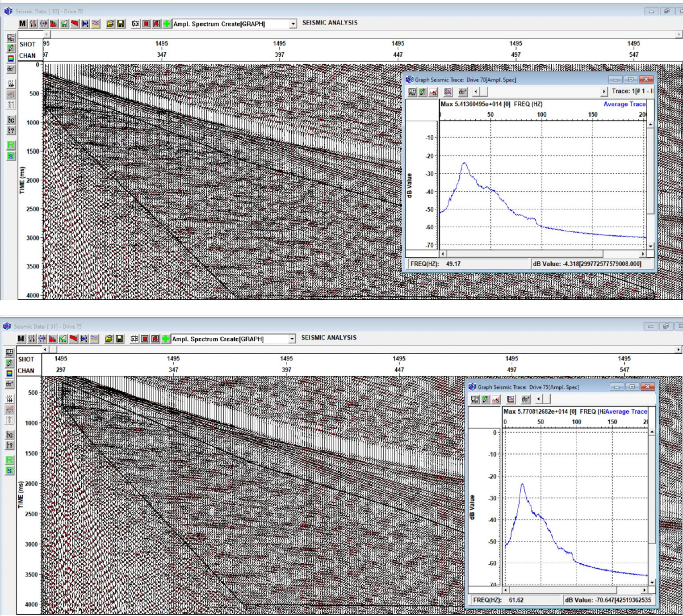
Task: Click the question mark icon in Drive 75 sidebar
Action: tap(10, 445)
